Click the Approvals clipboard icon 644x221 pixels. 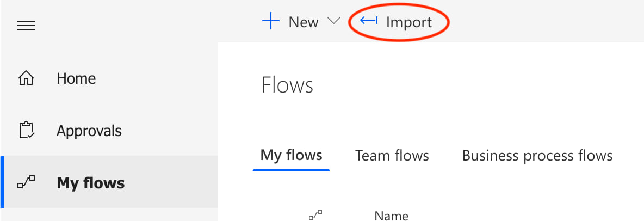click(x=26, y=131)
